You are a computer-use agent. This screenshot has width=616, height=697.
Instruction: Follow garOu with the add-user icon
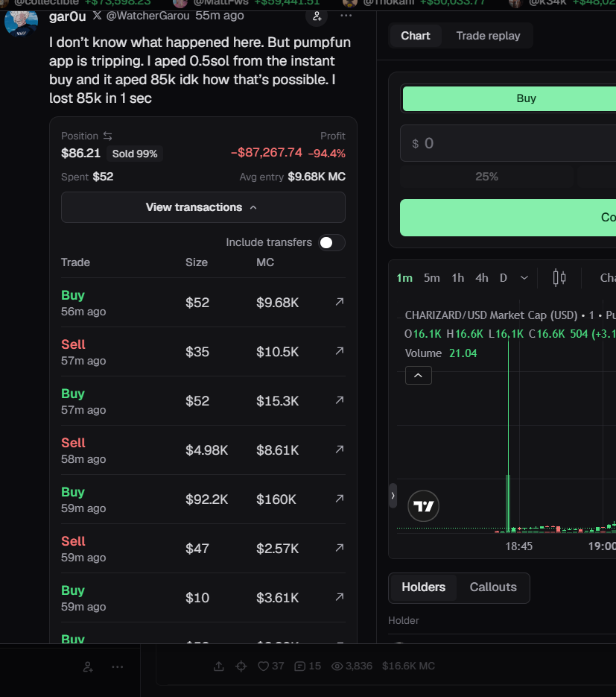tap(317, 16)
